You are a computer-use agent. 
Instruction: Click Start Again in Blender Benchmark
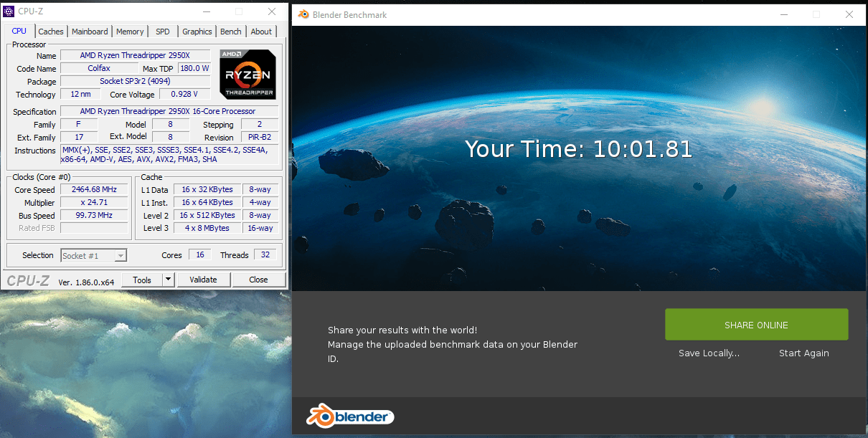804,353
